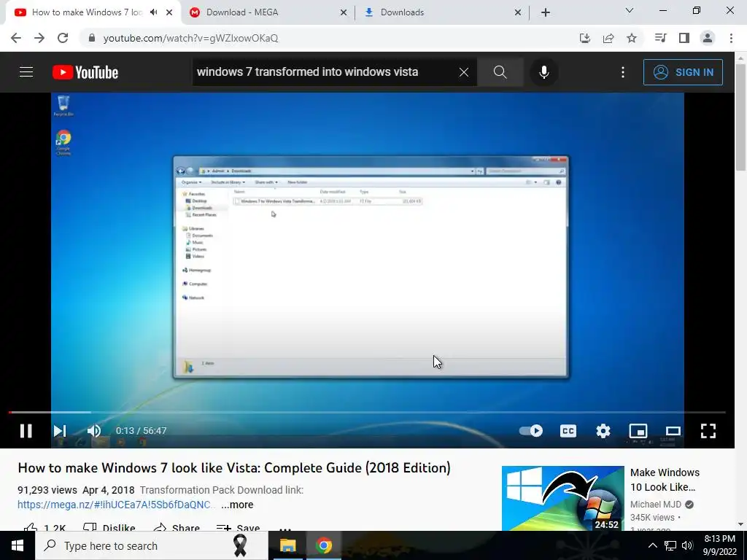The image size is (747, 560).
Task: Open Chrome media controls
Action: pyautogui.click(x=660, y=38)
